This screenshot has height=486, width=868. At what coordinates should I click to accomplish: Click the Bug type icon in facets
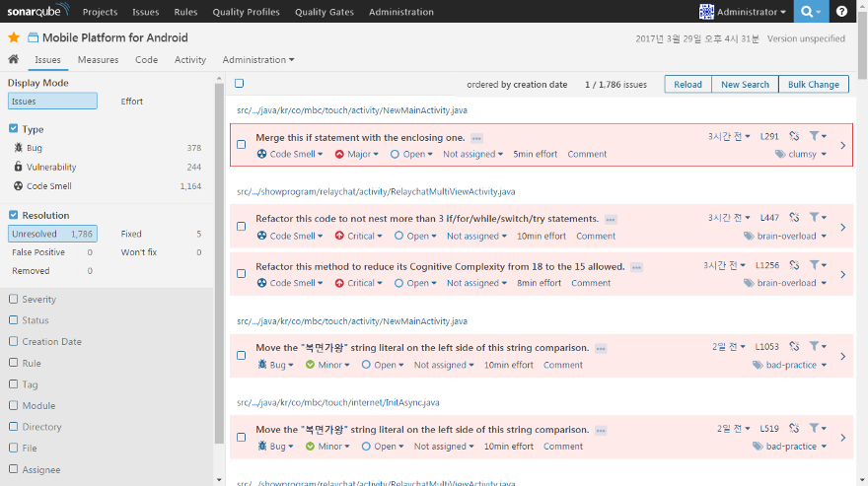(19, 148)
